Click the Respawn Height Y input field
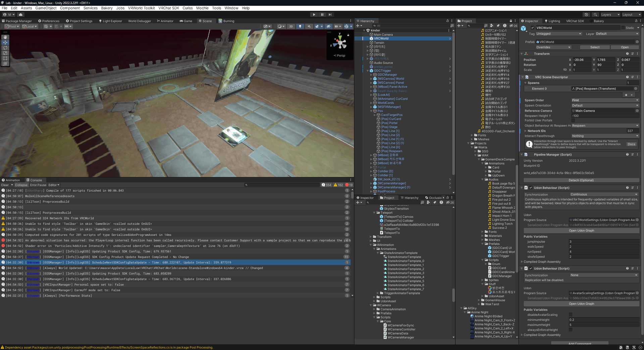This screenshot has height=350, width=644. click(605, 116)
